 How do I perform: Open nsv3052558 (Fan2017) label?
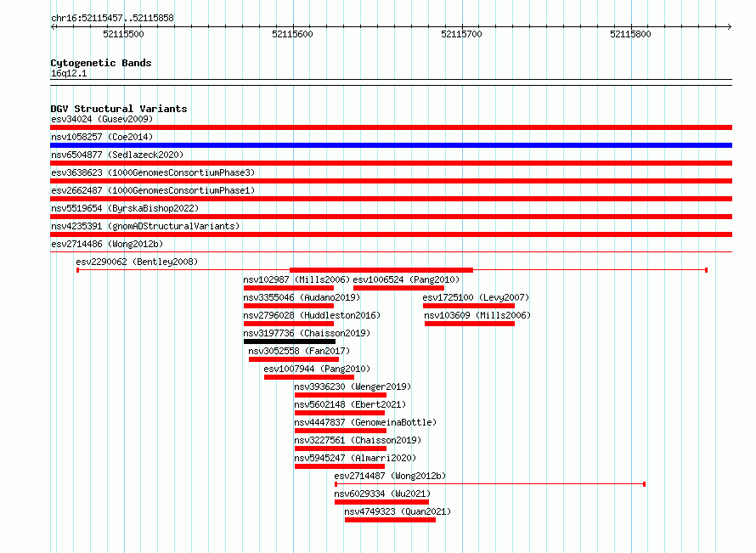click(x=299, y=351)
